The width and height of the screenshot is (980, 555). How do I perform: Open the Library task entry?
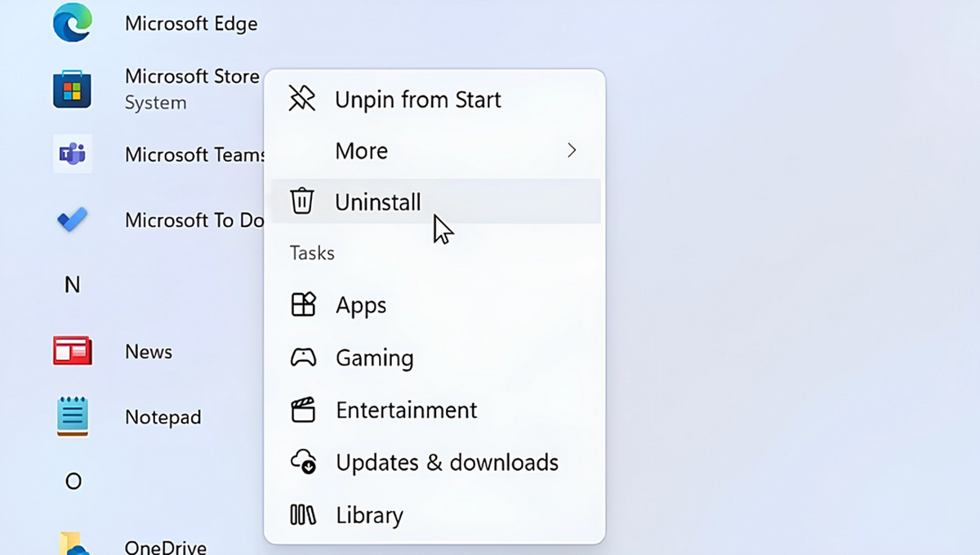[435, 514]
